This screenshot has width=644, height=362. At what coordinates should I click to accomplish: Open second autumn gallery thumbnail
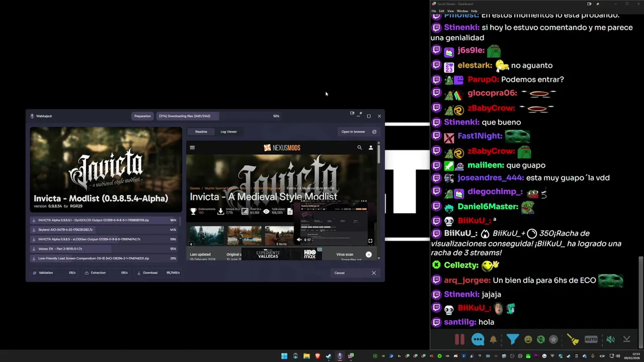(245, 235)
